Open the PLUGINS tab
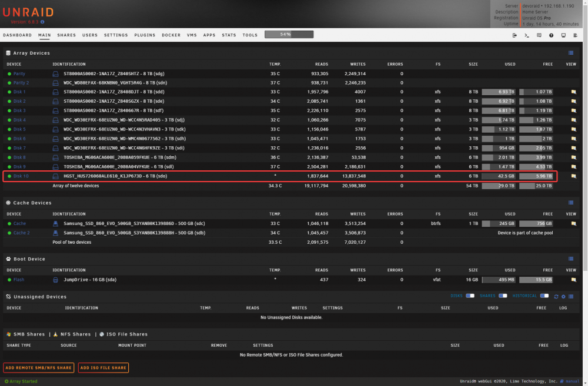Viewport: 588px width, 386px height. tap(145, 35)
